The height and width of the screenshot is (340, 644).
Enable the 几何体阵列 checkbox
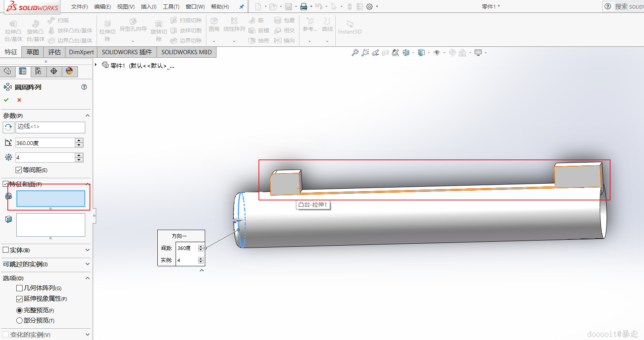(x=19, y=288)
